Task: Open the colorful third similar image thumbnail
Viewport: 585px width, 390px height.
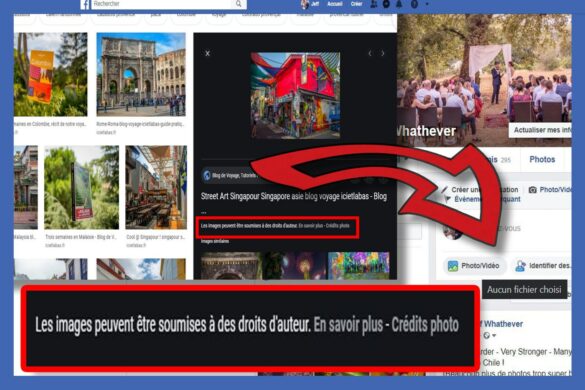Action: (359, 265)
